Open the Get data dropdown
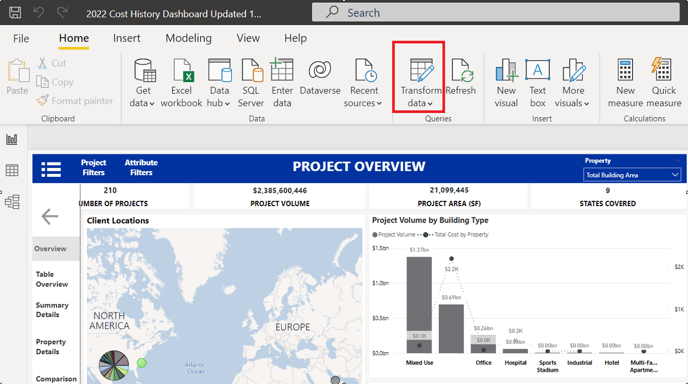Viewport: 688px width, 384px height. pyautogui.click(x=143, y=83)
